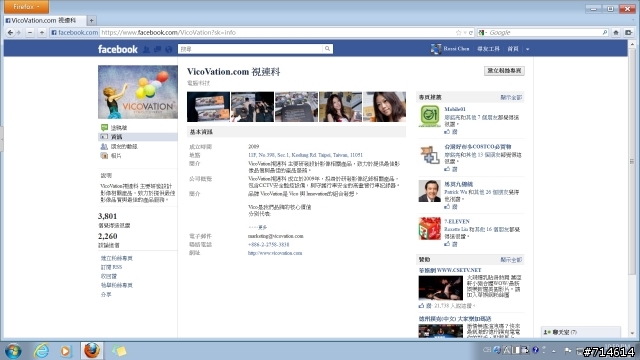640x360 pixels.
Task: Open the friend requests icon in the header
Action: tap(146, 49)
